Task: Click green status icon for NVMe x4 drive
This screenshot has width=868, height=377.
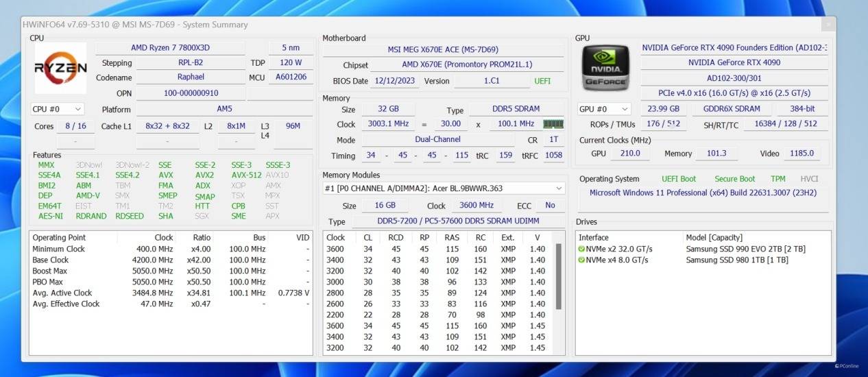Action: pos(581,260)
